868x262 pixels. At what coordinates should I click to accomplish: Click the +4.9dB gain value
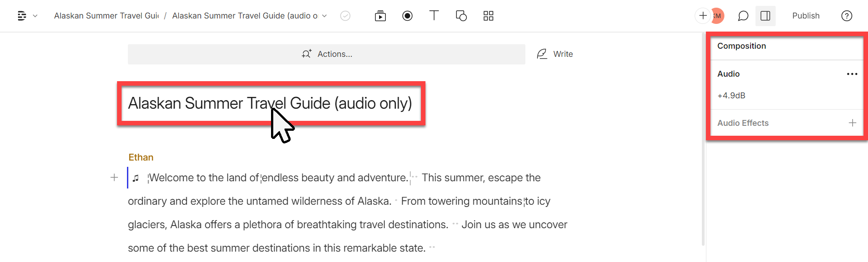tap(731, 95)
